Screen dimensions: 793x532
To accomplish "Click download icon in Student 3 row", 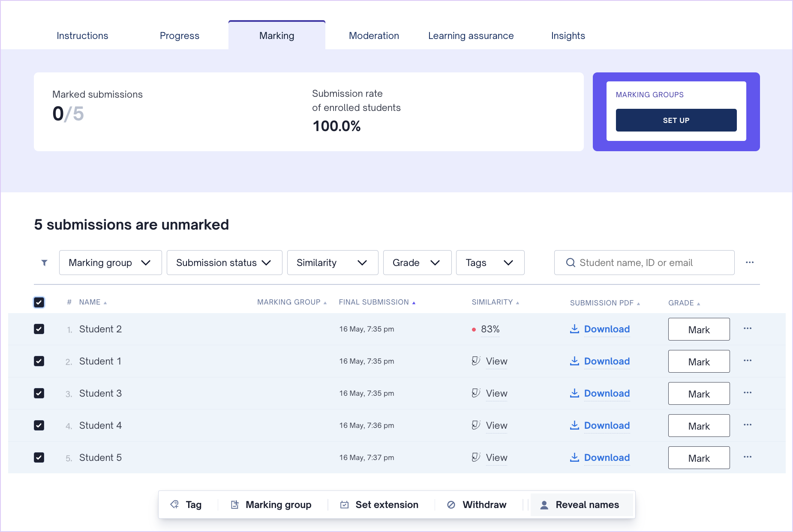I will pyautogui.click(x=574, y=393).
